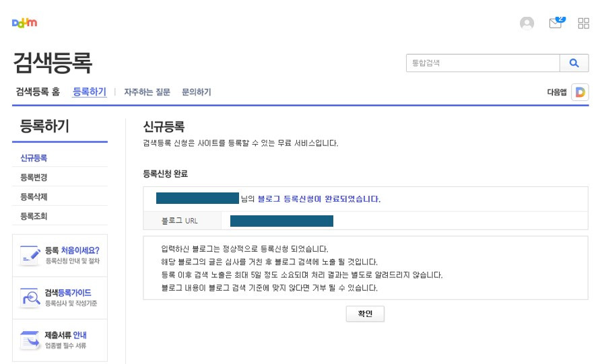Open the 자주하는 질문 tab
Image resolution: width=600 pixels, height=364 pixels.
click(x=147, y=92)
